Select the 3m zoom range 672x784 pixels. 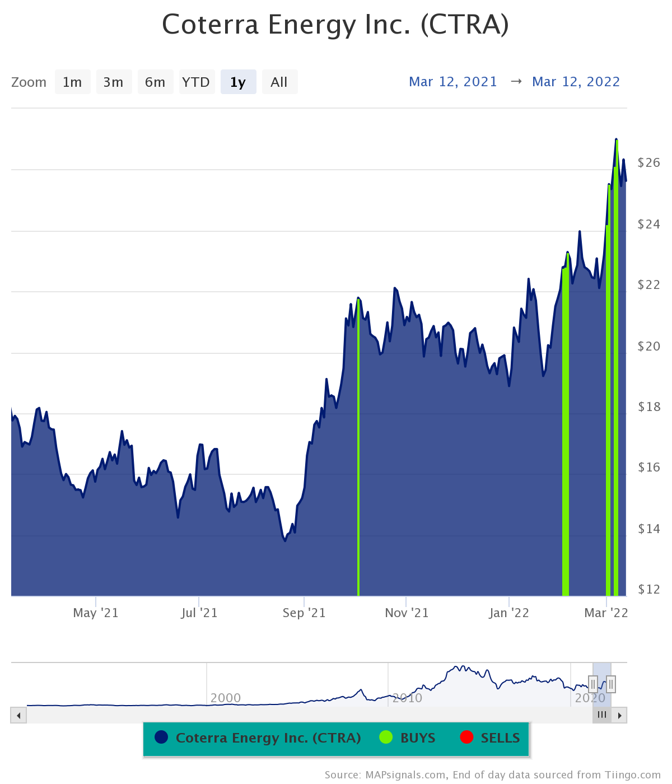pyautogui.click(x=114, y=82)
